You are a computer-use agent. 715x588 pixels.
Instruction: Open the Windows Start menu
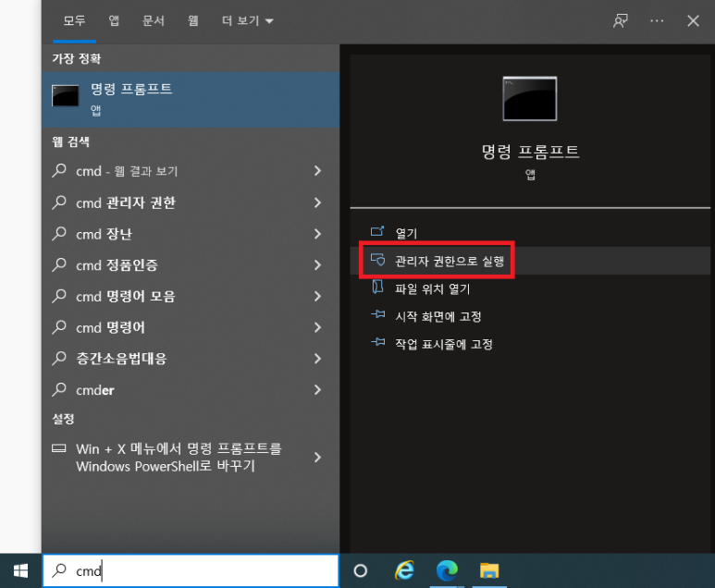20,570
